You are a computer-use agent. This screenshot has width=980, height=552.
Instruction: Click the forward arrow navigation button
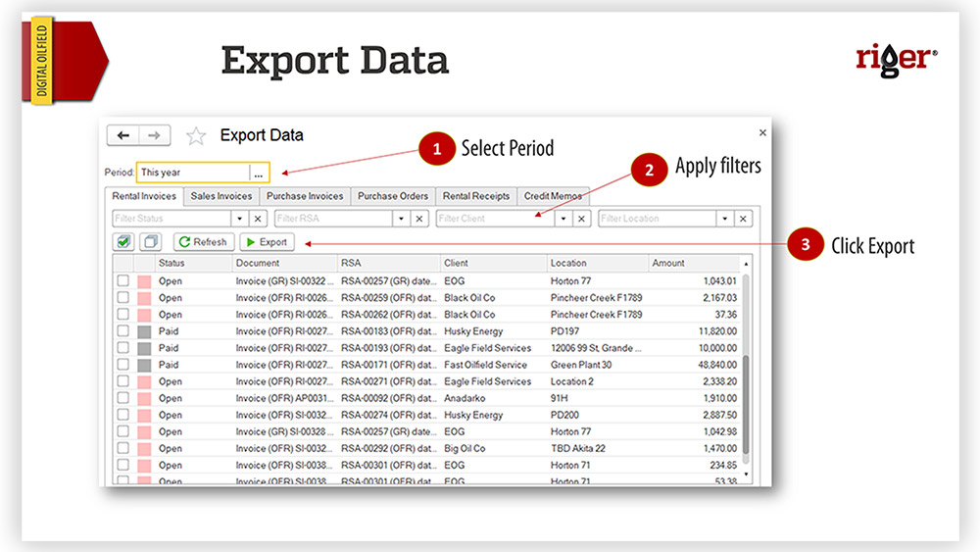tap(155, 135)
